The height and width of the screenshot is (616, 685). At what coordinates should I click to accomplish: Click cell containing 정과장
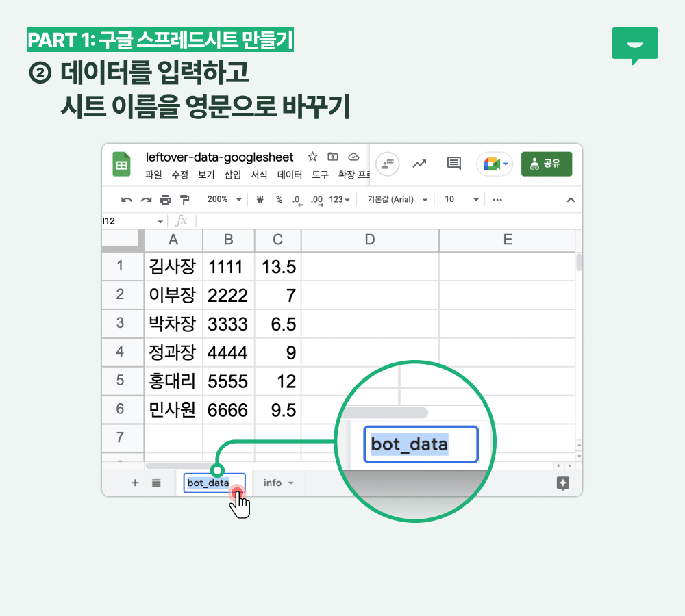pos(173,352)
